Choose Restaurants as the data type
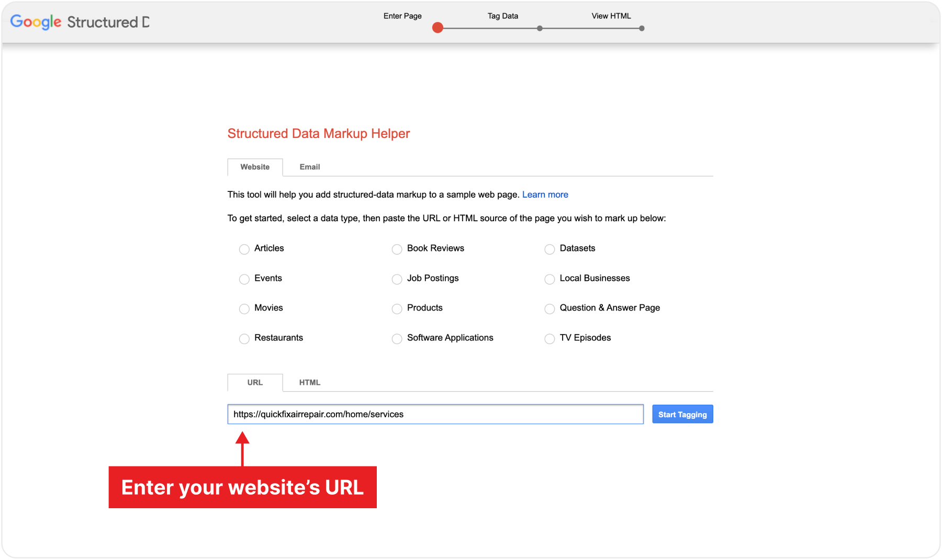The width and height of the screenshot is (942, 560). point(244,339)
